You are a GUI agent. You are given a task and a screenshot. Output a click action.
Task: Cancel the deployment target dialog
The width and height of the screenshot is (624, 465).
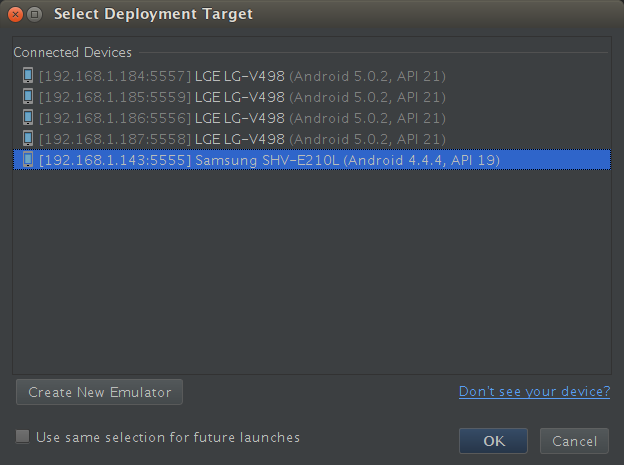574,441
